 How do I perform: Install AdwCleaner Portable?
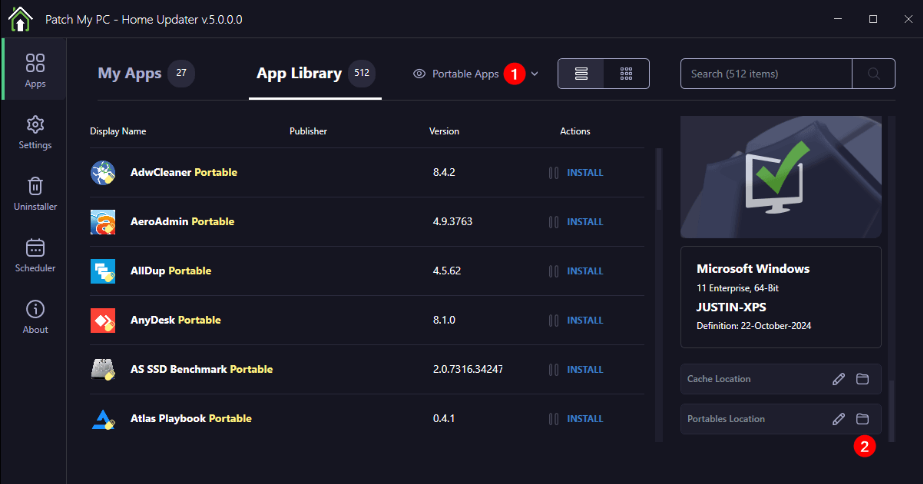585,173
